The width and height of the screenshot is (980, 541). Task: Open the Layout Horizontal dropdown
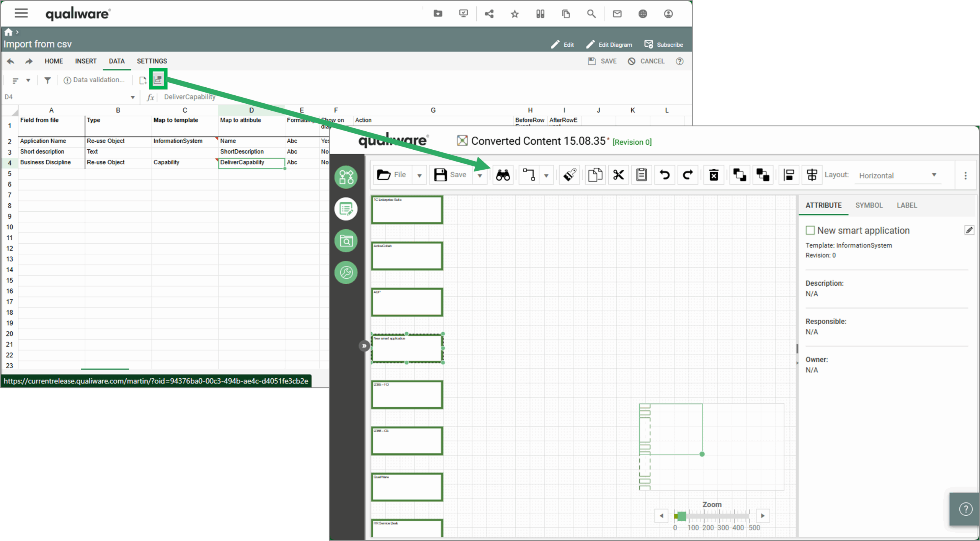(898, 175)
